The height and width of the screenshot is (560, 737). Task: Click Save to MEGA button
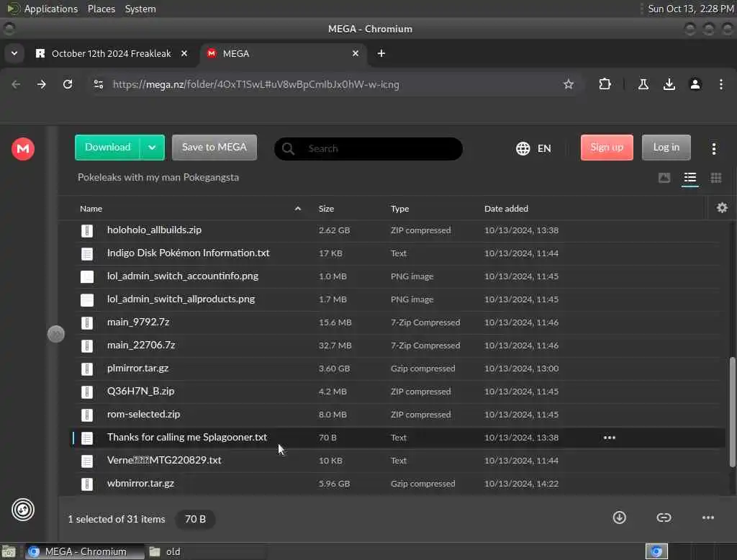click(214, 148)
